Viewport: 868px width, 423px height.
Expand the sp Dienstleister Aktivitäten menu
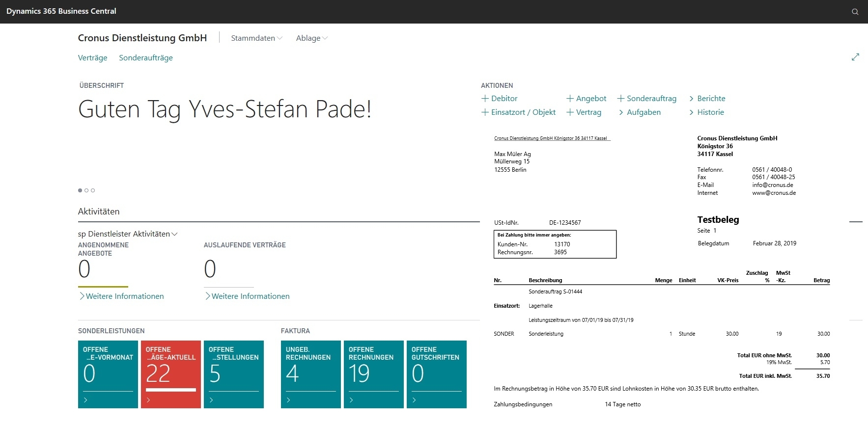point(128,234)
